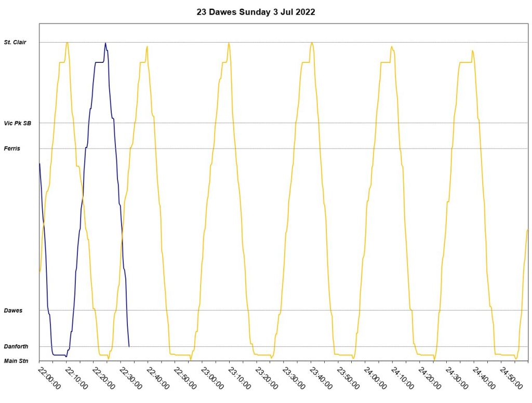The width and height of the screenshot is (532, 403).
Task: Select the 23:30:00 time label
Action: point(295,379)
